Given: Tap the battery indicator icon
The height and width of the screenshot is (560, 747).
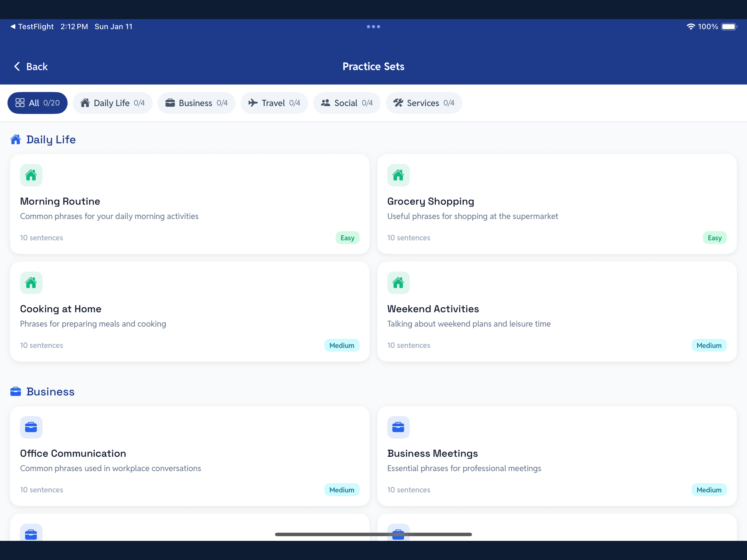Looking at the screenshot, I should (729, 26).
